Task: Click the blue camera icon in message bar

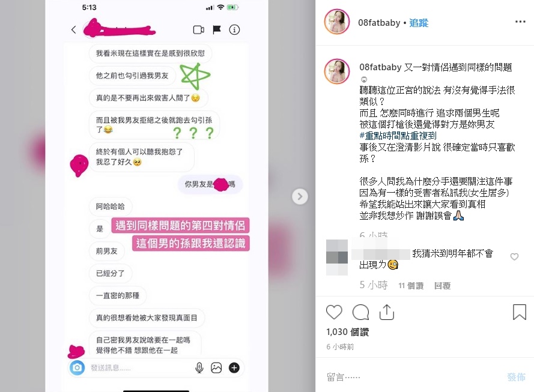Action: [x=77, y=368]
